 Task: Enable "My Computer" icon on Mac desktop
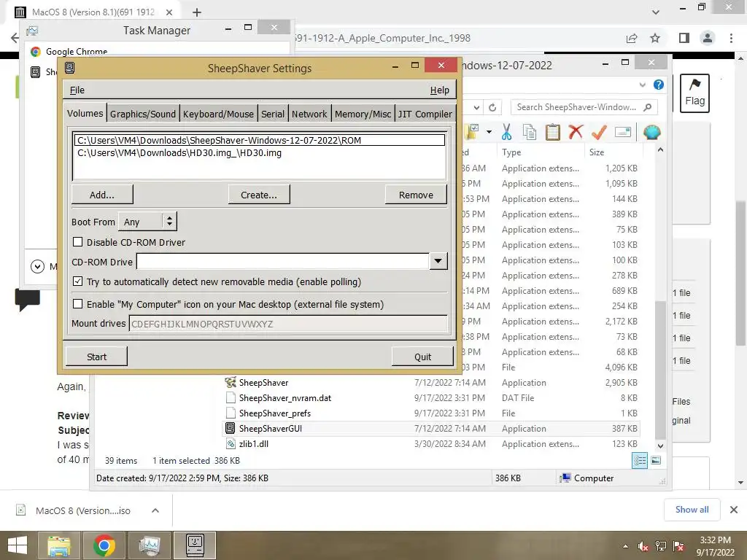coord(77,304)
